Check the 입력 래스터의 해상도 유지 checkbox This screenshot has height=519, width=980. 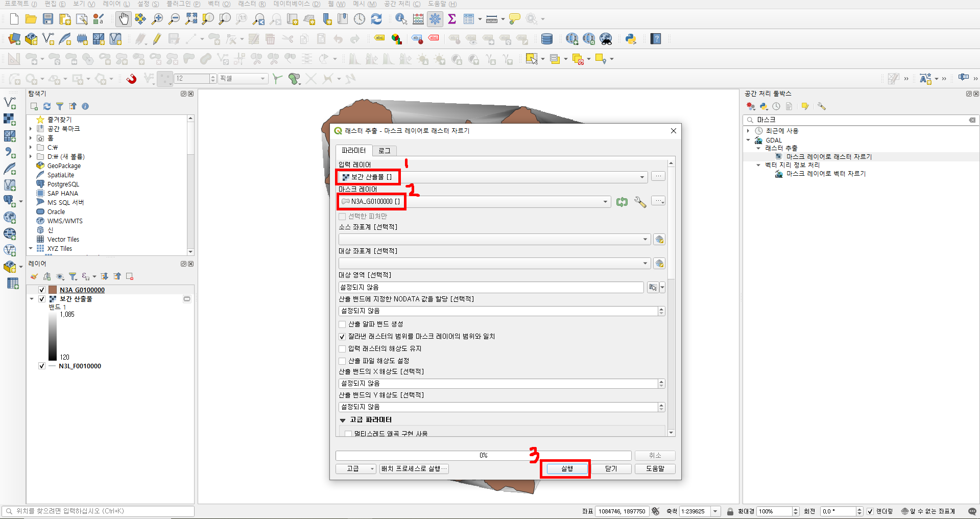point(342,349)
